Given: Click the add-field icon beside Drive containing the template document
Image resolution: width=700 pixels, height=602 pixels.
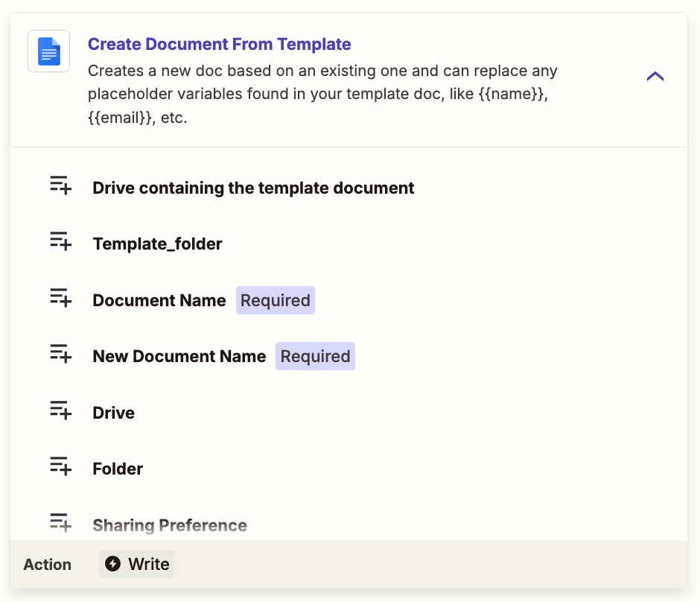Looking at the screenshot, I should tap(61, 186).
